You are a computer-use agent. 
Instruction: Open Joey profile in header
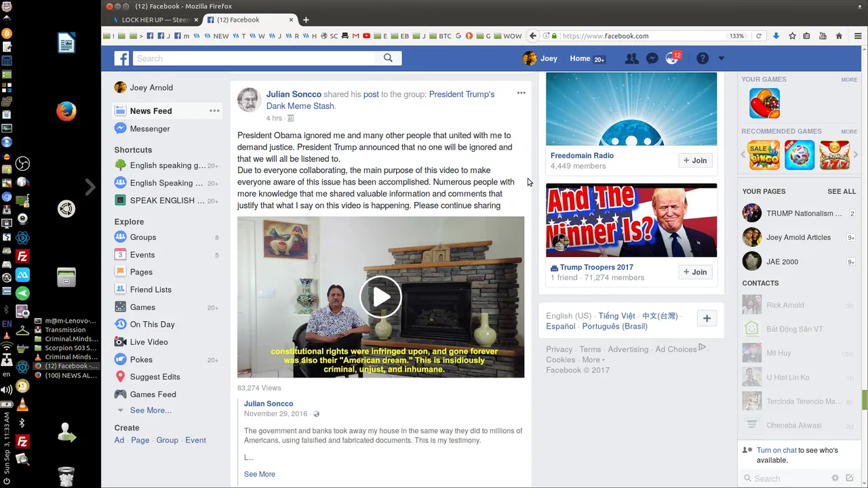[540, 58]
